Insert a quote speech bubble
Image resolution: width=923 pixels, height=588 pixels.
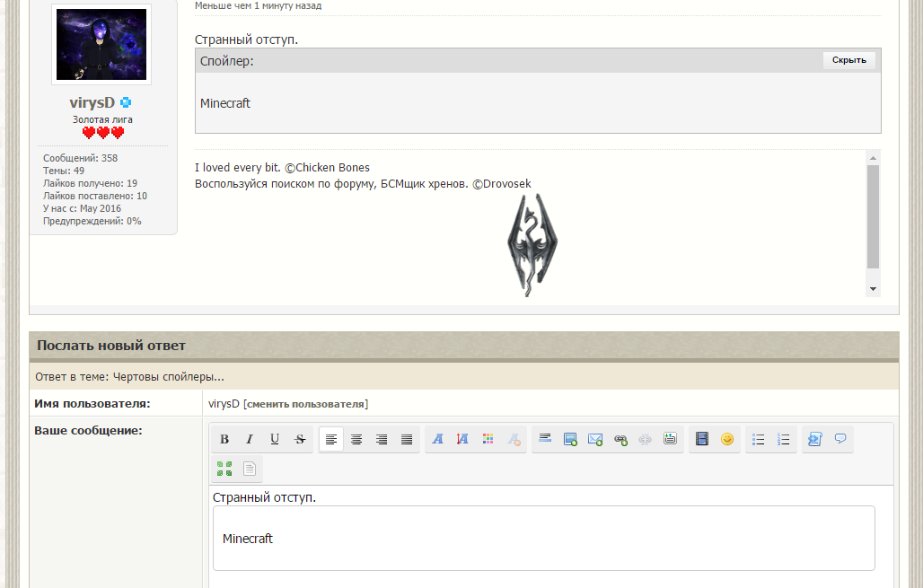coord(840,439)
